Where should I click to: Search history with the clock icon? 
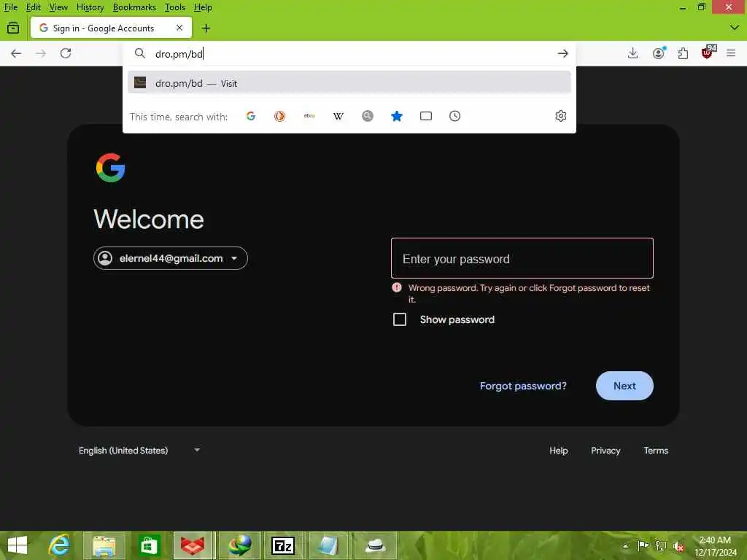click(455, 116)
